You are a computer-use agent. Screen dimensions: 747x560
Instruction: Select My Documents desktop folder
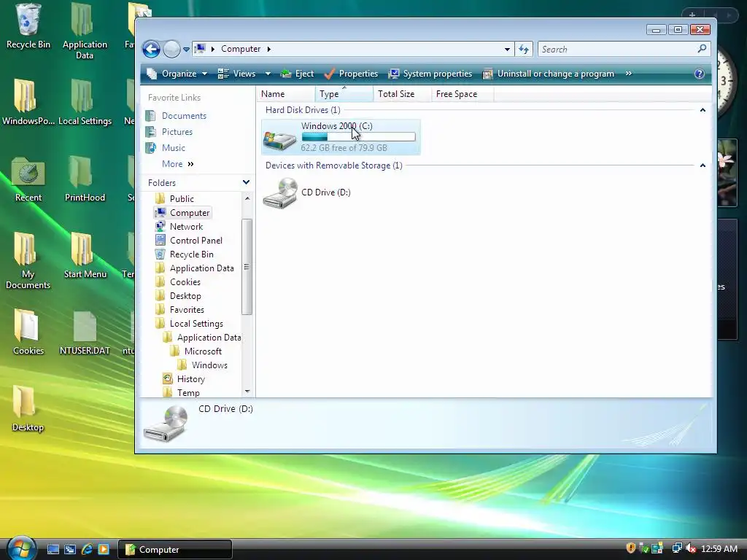pos(28,261)
